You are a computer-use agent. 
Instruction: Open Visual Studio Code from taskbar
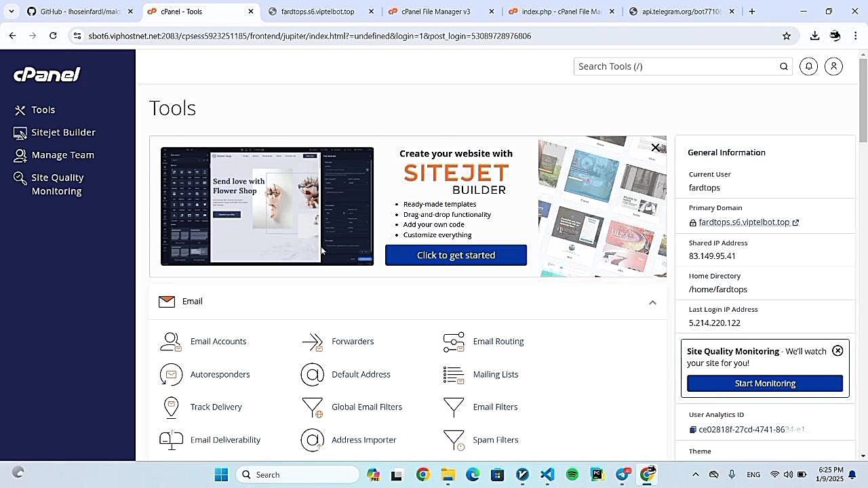(x=547, y=474)
